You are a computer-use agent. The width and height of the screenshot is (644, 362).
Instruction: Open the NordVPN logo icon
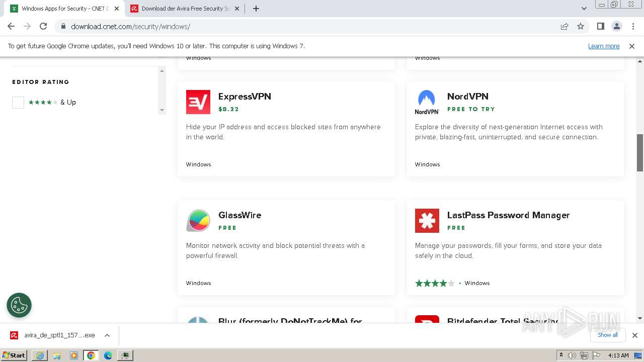pyautogui.click(x=427, y=102)
